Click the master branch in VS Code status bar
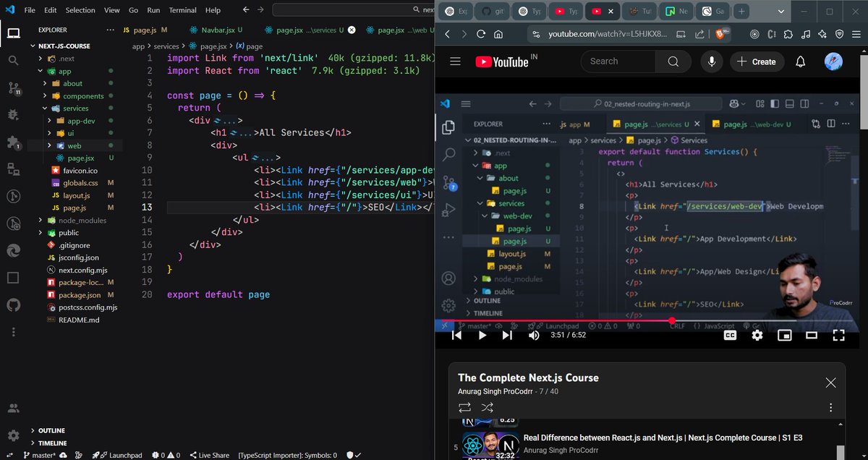The width and height of the screenshot is (868, 460). pyautogui.click(x=40, y=455)
